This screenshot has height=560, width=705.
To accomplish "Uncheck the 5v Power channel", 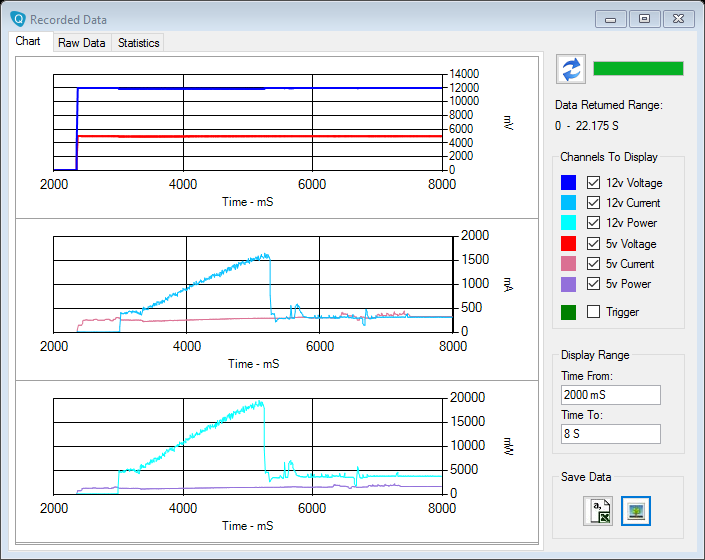I will pyautogui.click(x=594, y=284).
